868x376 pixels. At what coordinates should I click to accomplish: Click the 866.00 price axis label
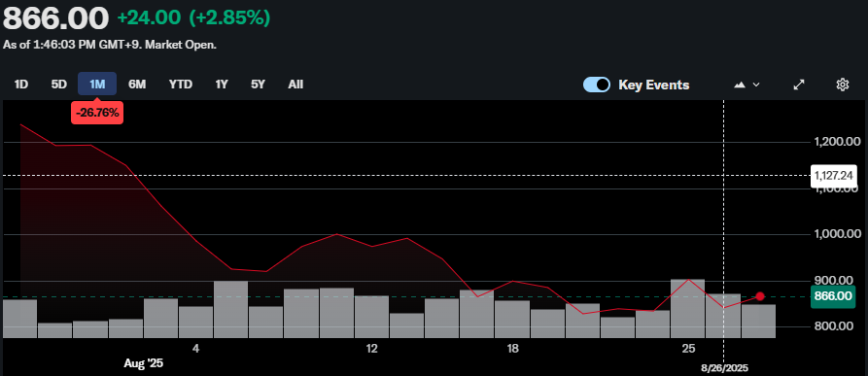click(x=833, y=296)
